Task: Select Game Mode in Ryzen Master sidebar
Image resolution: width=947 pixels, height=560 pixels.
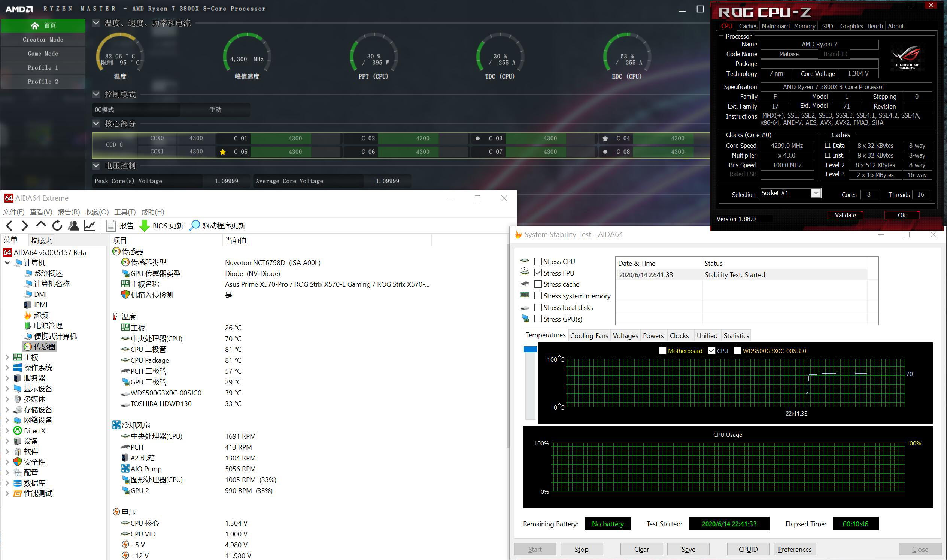Action: (43, 54)
